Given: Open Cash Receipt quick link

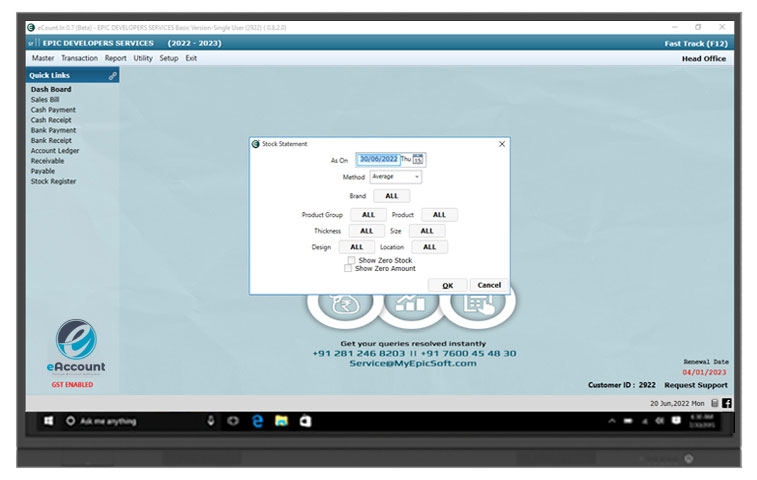Looking at the screenshot, I should click(x=51, y=120).
